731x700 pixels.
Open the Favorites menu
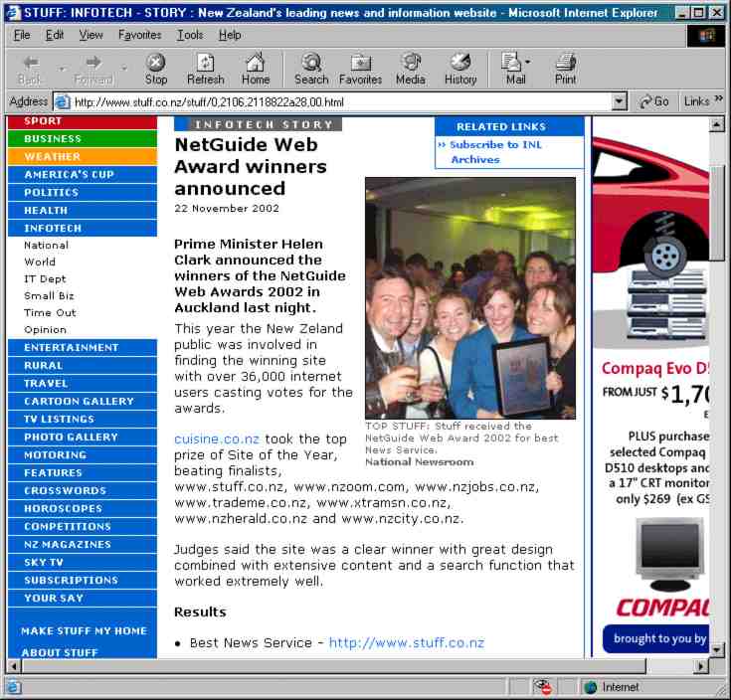point(139,35)
